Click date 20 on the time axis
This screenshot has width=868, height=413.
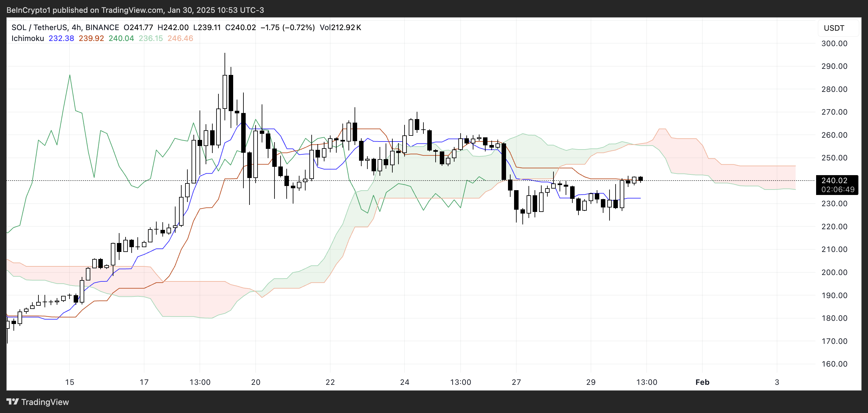(x=256, y=382)
